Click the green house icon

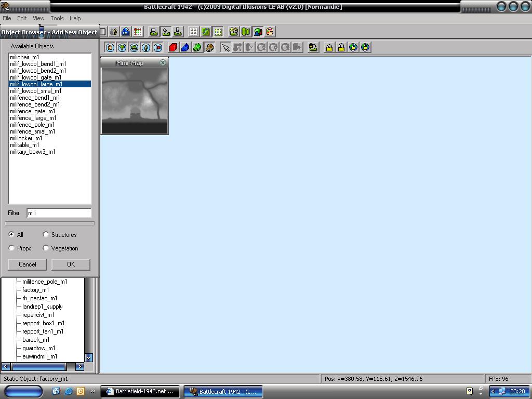click(x=197, y=47)
